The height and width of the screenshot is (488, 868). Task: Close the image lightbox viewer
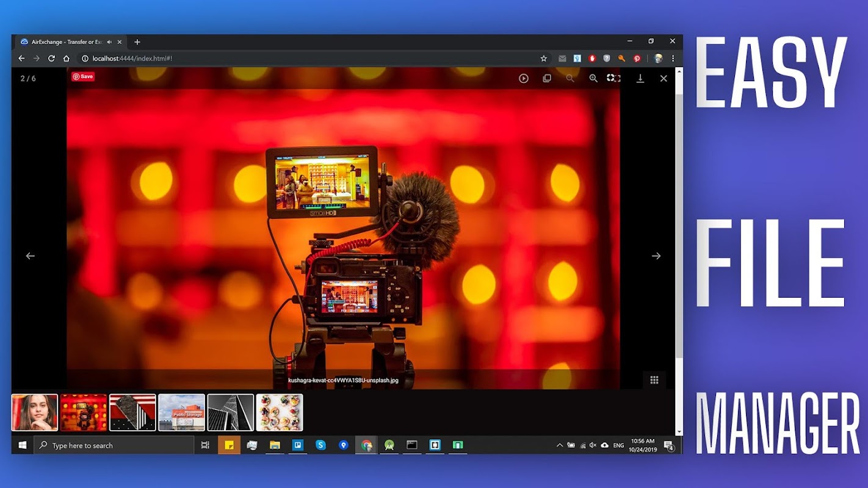pyautogui.click(x=664, y=78)
